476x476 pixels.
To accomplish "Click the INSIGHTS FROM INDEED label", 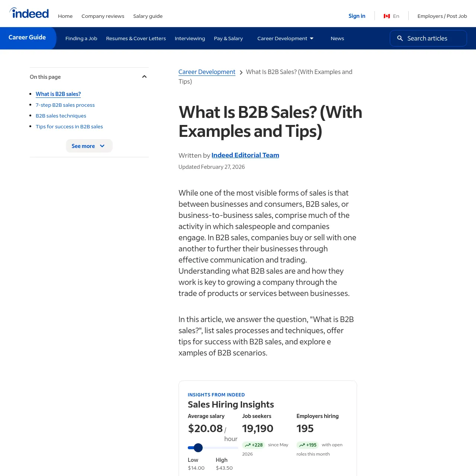I will pos(216,395).
